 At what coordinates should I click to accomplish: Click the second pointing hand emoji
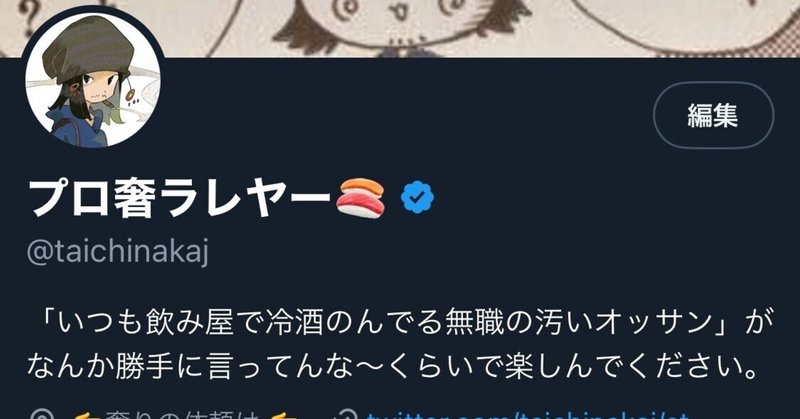point(281,415)
